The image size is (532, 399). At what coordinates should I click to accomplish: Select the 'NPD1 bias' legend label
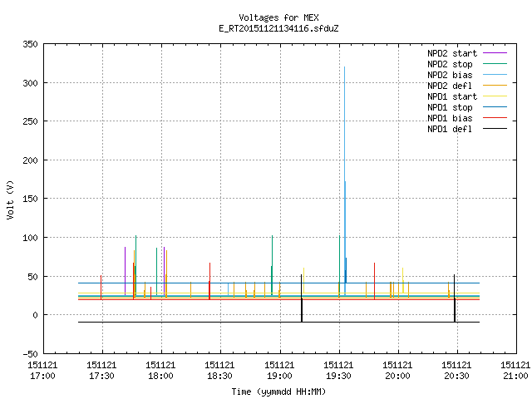[x=450, y=118]
